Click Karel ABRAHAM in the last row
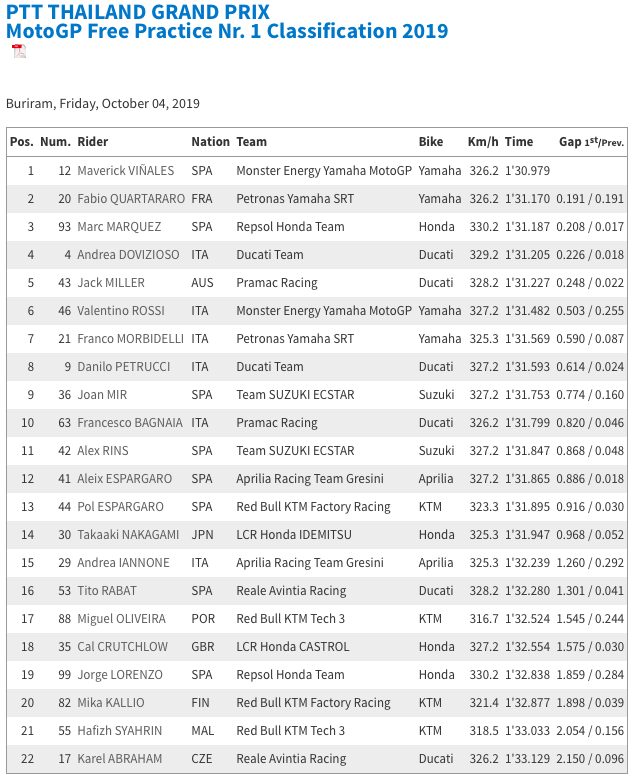Image resolution: width=636 pixels, height=779 pixels. (120, 759)
